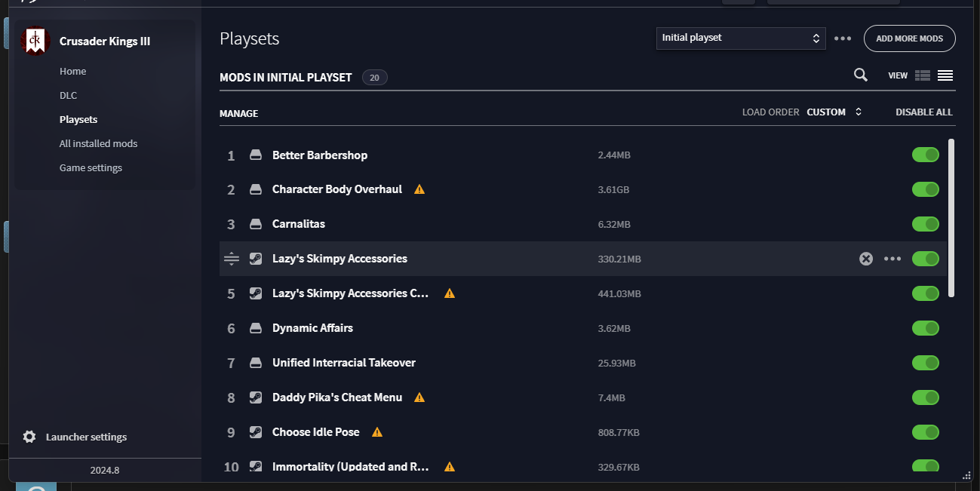Toggle off the Carnalitas mod
This screenshot has height=491, width=980.
coord(925,224)
